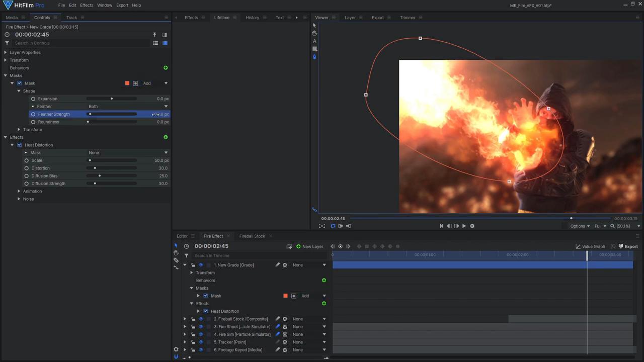Screen dimensions: 644x362
Task: Open the History tab
Action: tap(253, 18)
